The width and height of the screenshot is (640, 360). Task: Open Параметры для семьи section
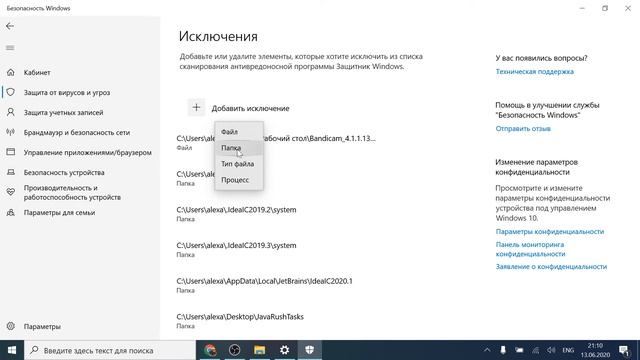click(x=59, y=212)
